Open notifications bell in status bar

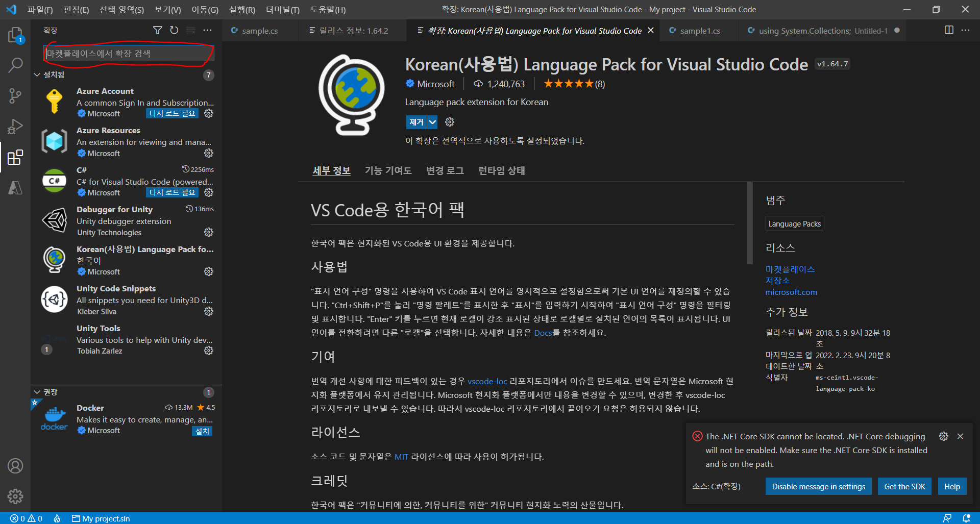[966, 518]
